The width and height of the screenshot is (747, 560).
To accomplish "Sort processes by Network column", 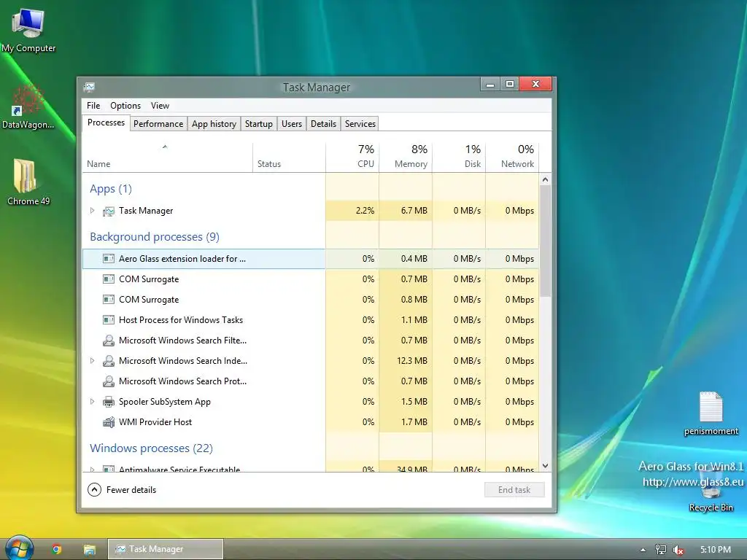I will (x=513, y=157).
